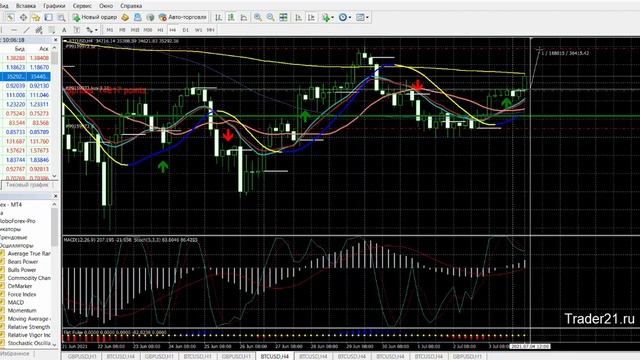The width and height of the screenshot is (640, 360).
Task: Switch chart to candlestick mode
Action: coord(231,17)
